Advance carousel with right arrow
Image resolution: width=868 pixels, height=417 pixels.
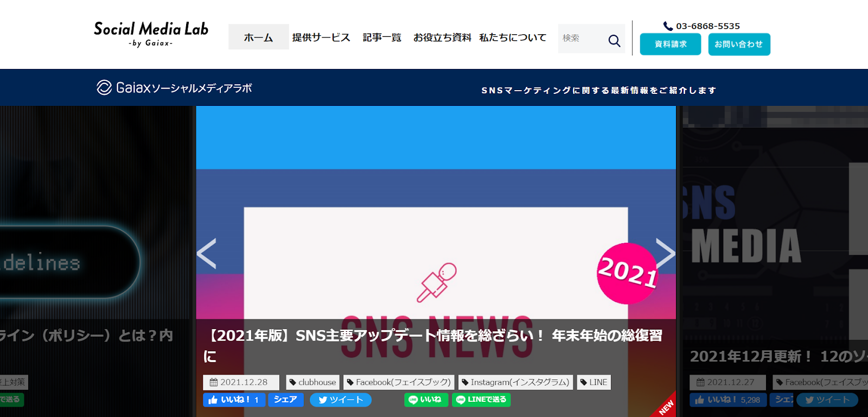coord(666,253)
